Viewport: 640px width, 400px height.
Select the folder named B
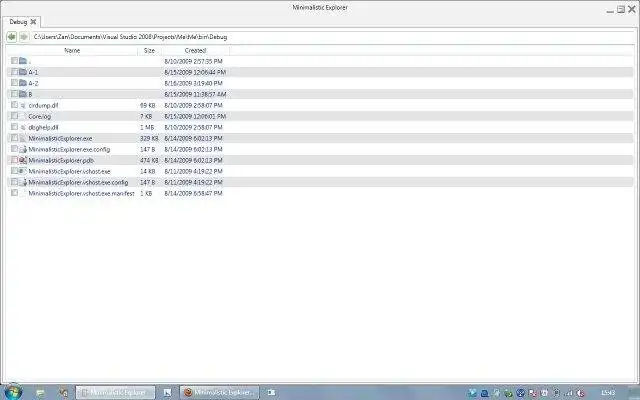point(30,94)
